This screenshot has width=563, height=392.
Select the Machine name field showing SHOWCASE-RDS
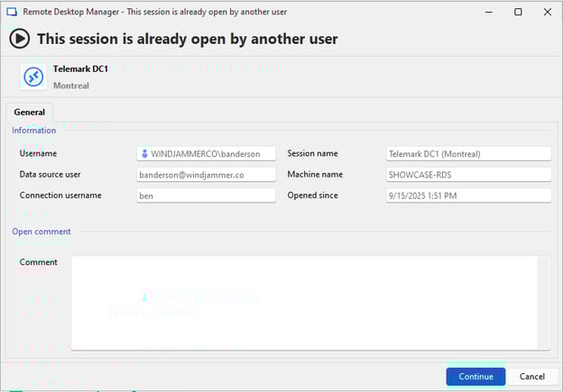[467, 175]
